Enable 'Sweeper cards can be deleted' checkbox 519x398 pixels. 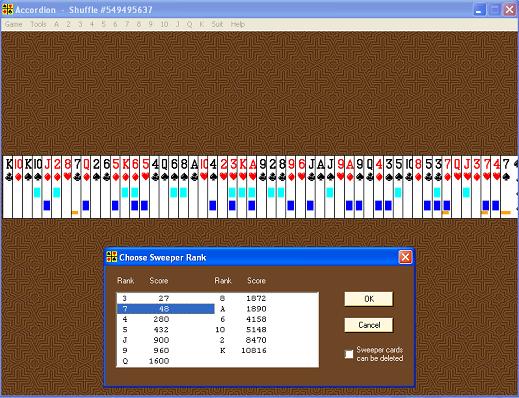(349, 354)
